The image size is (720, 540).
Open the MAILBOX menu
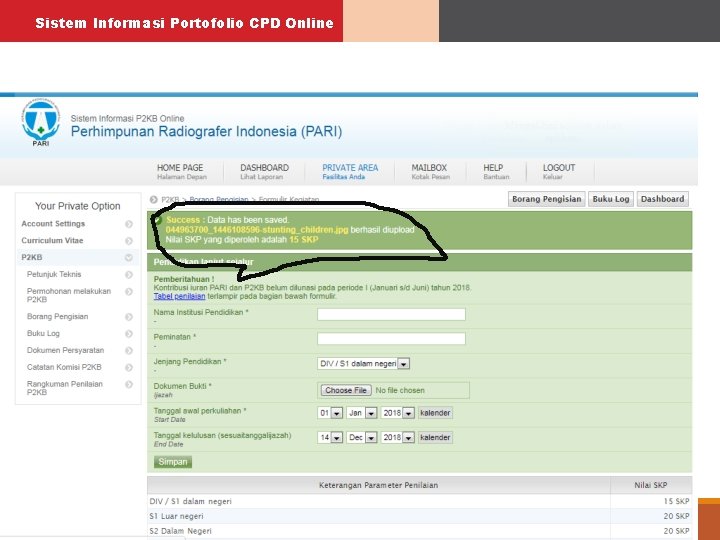tap(430, 172)
